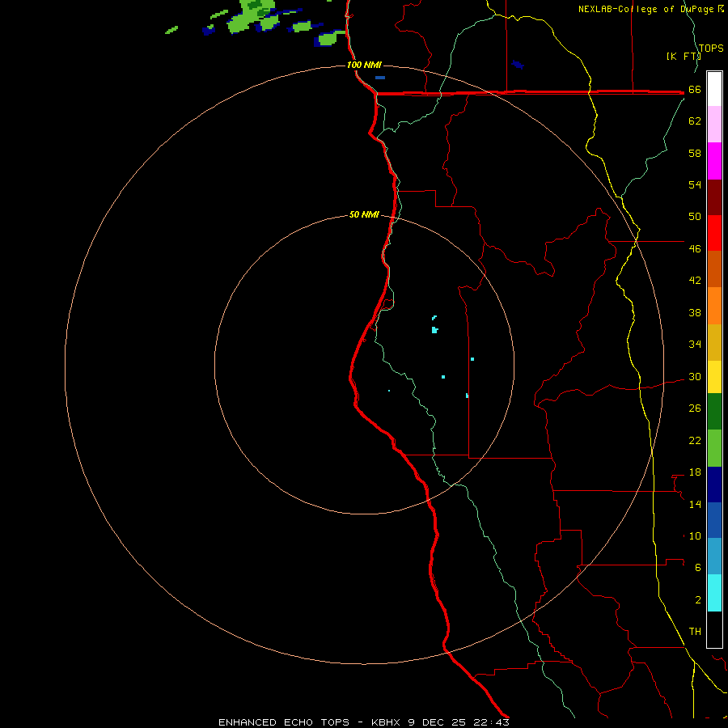Image resolution: width=728 pixels, height=728 pixels.
Task: Select the dark green legend swatch
Action: (x=714, y=412)
